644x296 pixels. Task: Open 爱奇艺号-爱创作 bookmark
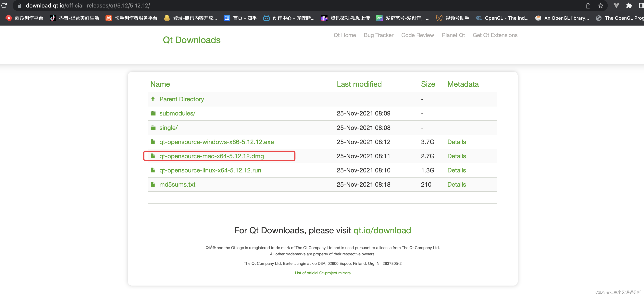pos(403,18)
